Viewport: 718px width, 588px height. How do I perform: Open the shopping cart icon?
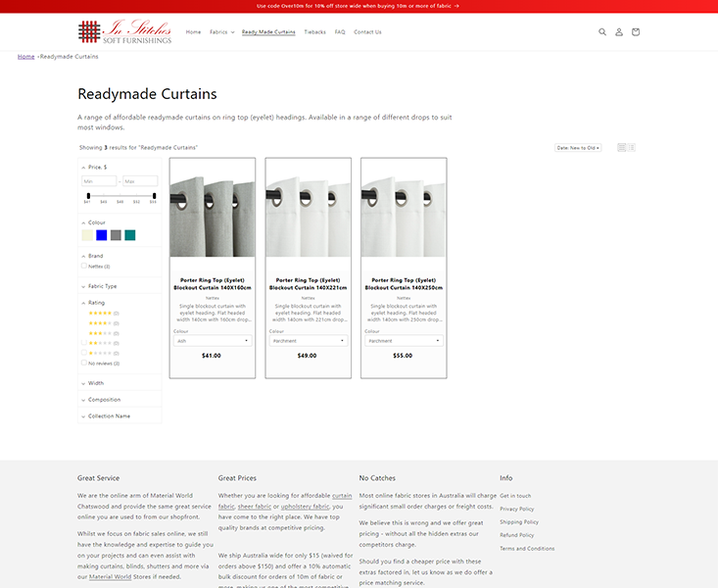[636, 32]
